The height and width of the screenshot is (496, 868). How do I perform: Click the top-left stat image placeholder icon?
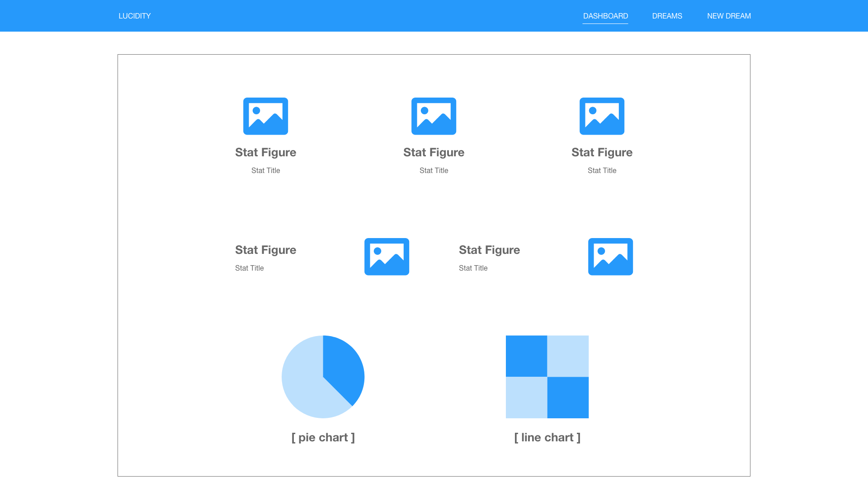coord(265,116)
